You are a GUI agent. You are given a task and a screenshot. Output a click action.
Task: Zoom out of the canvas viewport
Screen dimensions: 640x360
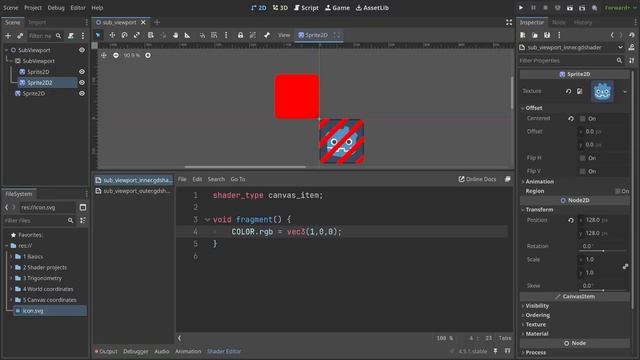click(116, 55)
